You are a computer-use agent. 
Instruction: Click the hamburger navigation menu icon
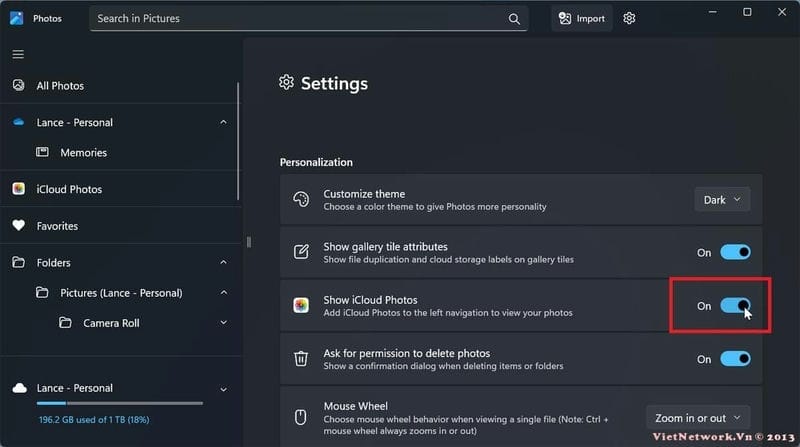(18, 54)
